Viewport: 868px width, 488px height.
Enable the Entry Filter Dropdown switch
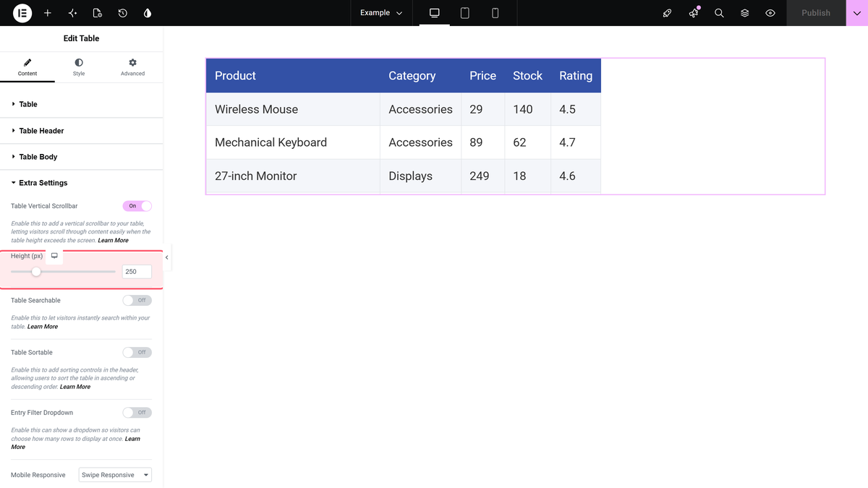[x=137, y=413]
